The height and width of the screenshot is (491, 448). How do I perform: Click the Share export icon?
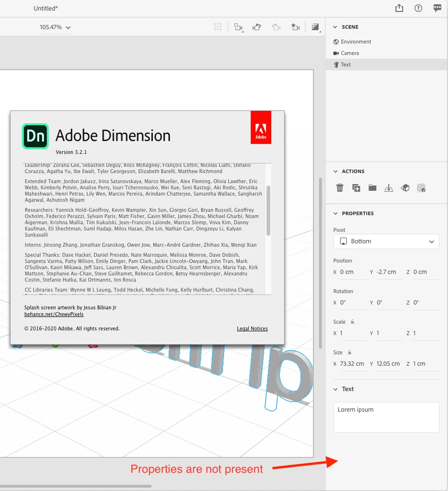pyautogui.click(x=399, y=8)
